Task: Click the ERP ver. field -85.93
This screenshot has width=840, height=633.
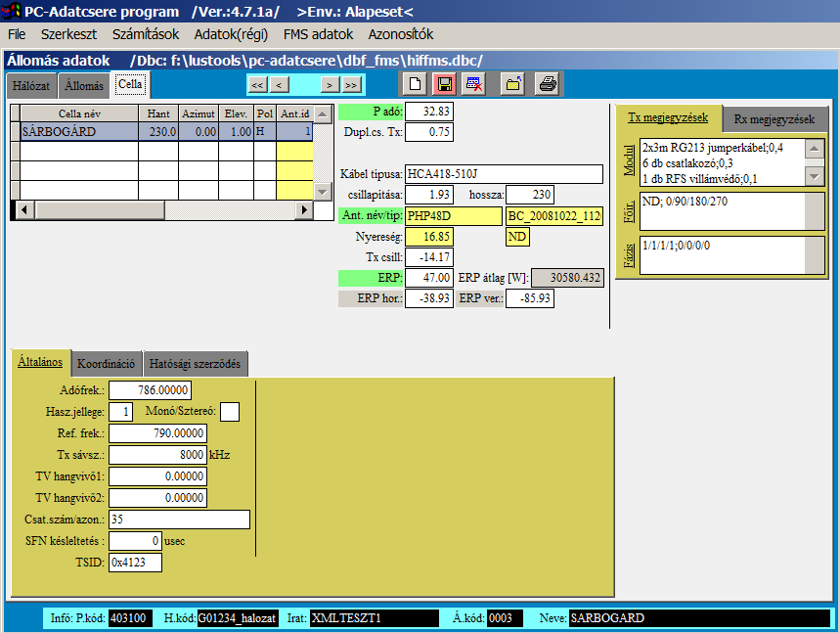Action: pyautogui.click(x=530, y=298)
